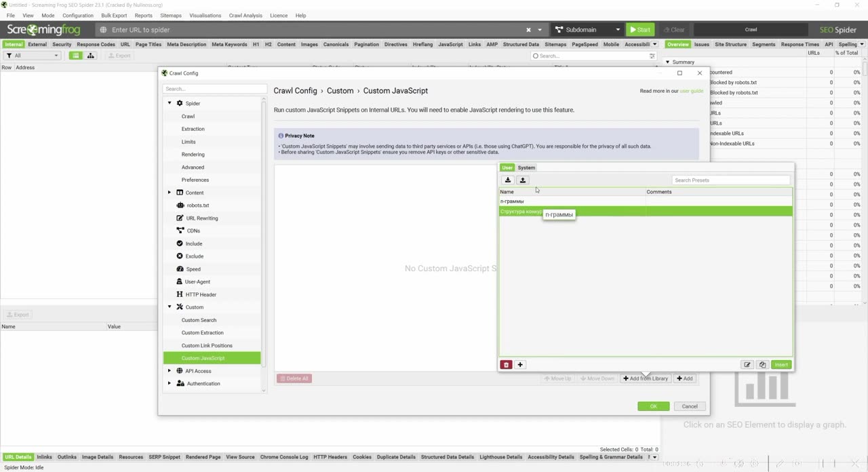Open URL Rewriting in the config tree
The image size is (868, 472).
click(202, 218)
